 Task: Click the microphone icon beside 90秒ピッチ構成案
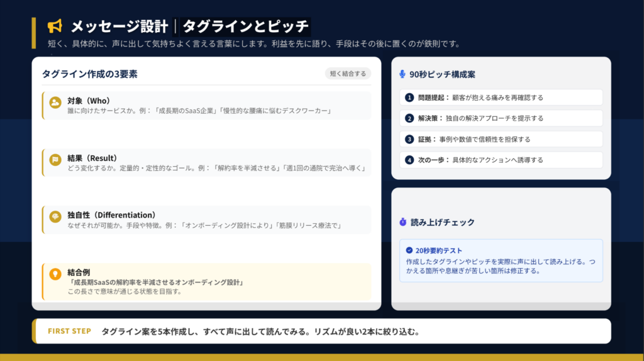coord(402,74)
